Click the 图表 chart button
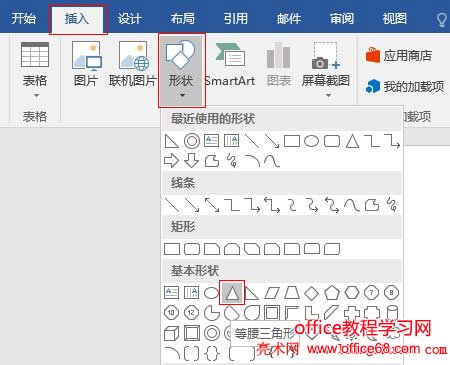Viewport: 450px width, 365px height. [x=279, y=64]
